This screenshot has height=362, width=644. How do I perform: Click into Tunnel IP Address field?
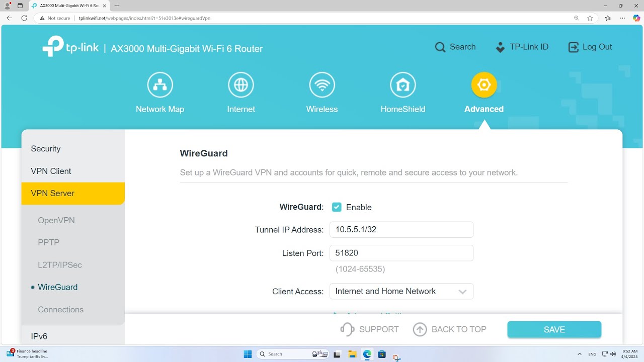pyautogui.click(x=401, y=230)
